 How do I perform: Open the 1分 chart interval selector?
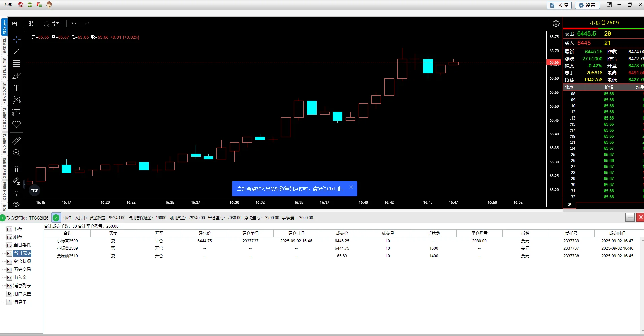tap(14, 24)
